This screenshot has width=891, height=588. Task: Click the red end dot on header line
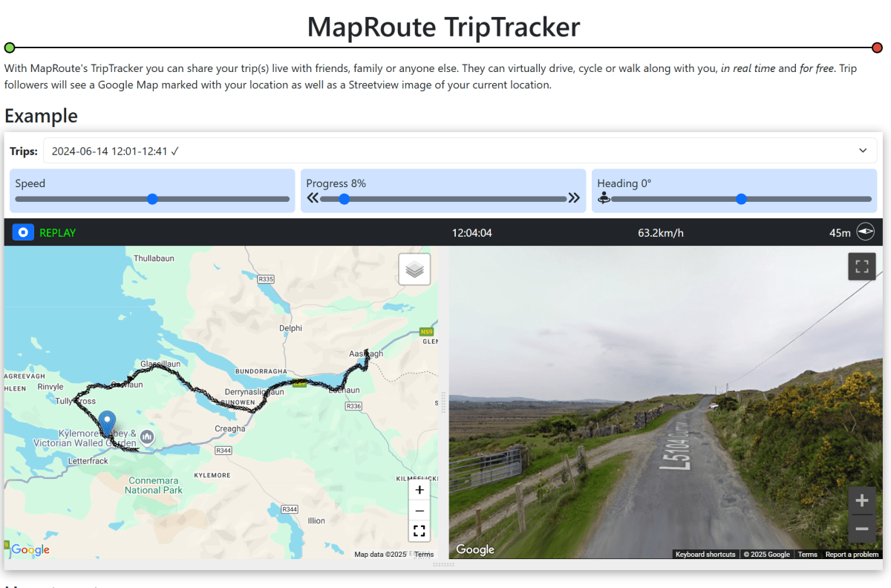click(x=877, y=48)
